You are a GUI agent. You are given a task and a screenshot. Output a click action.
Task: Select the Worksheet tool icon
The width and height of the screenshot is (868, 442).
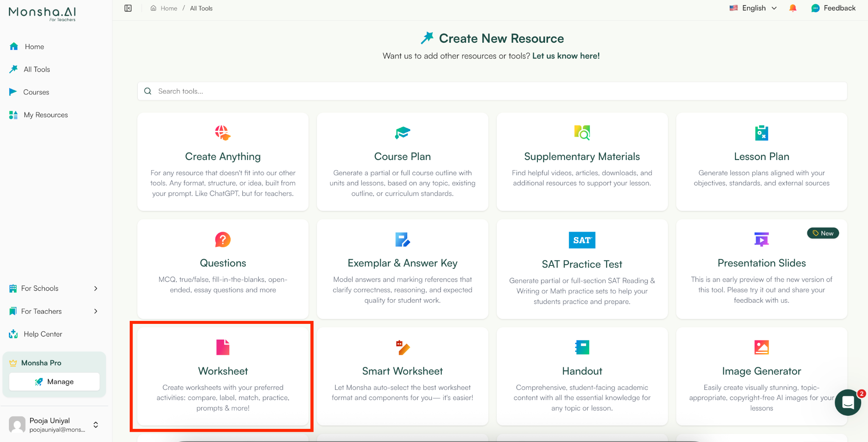[x=223, y=347]
